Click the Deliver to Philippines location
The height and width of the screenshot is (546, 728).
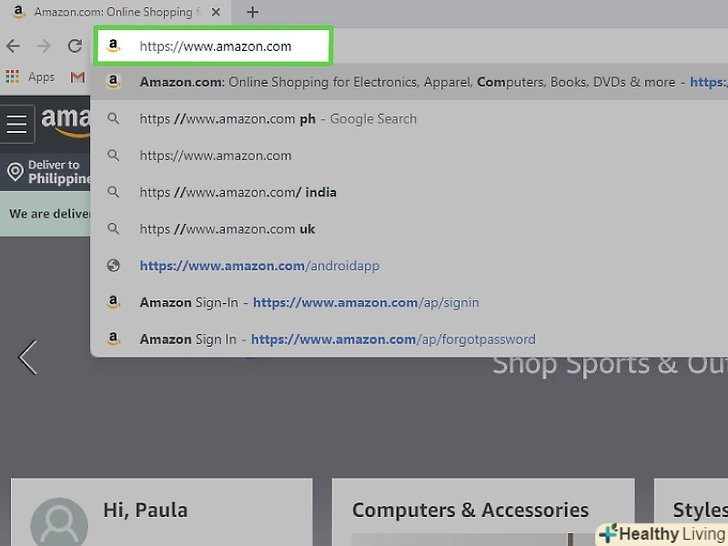coord(49,172)
